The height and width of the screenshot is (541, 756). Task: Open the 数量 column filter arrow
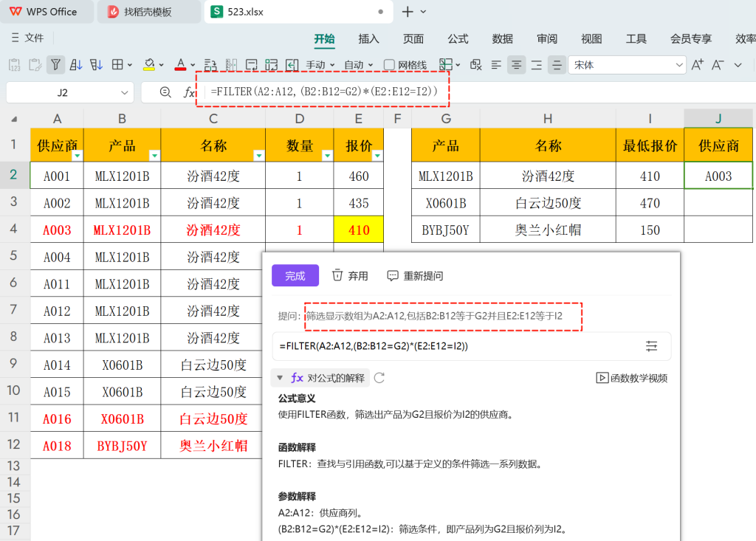click(327, 155)
